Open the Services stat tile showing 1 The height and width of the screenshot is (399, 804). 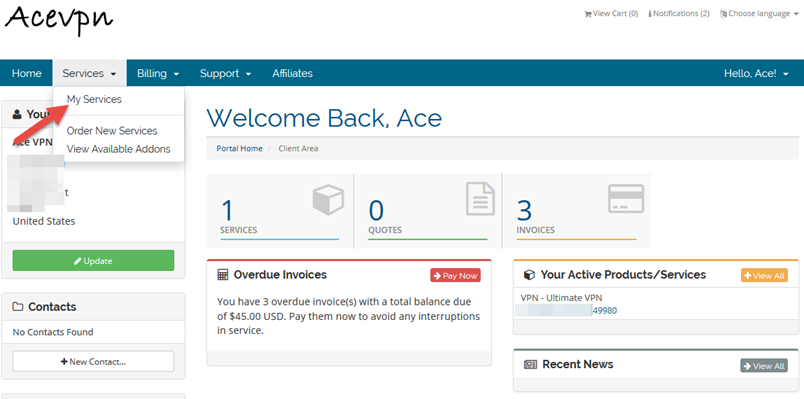click(x=280, y=211)
